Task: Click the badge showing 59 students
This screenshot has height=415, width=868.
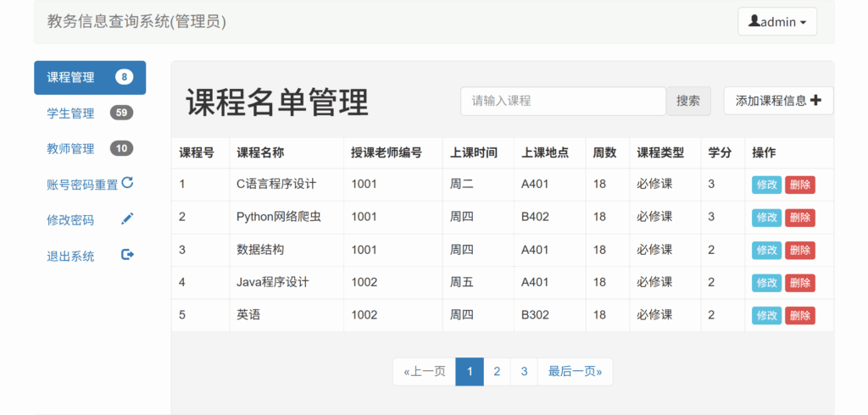Action: 122,113
